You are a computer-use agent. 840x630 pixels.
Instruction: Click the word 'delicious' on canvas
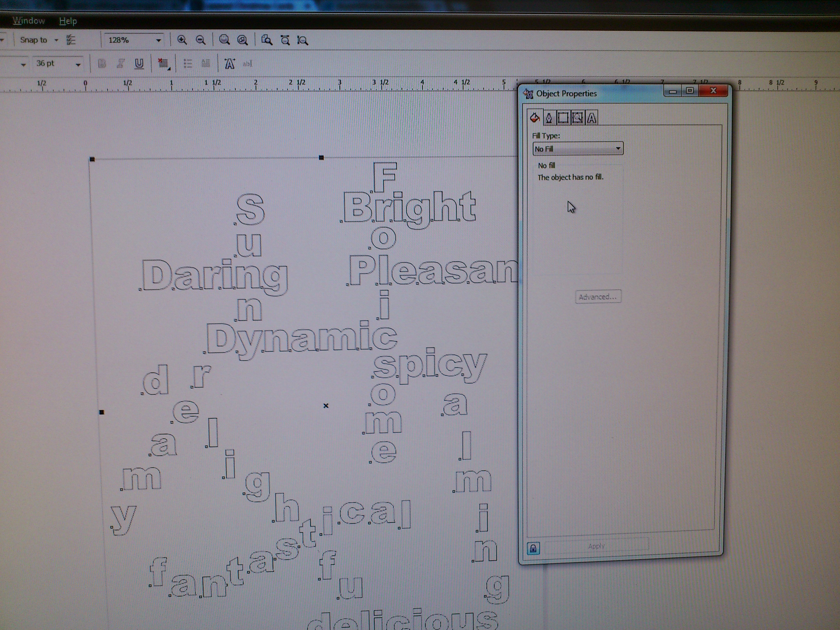[x=402, y=619]
